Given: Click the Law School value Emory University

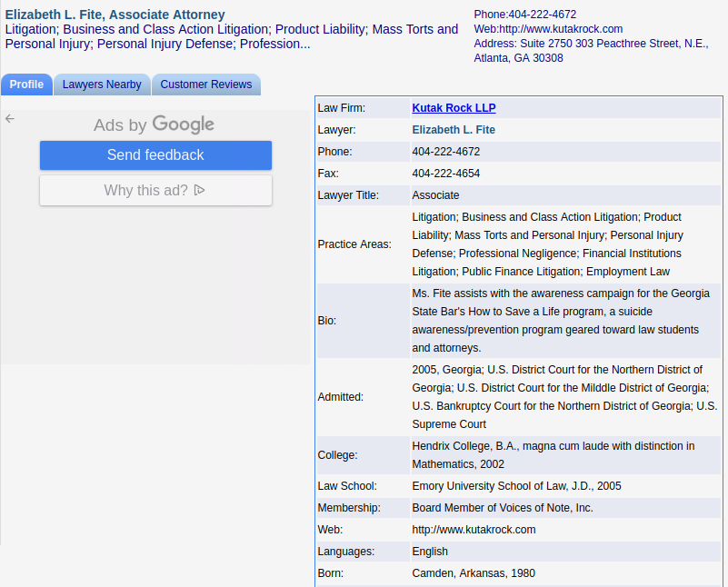Looking at the screenshot, I should (517, 486).
